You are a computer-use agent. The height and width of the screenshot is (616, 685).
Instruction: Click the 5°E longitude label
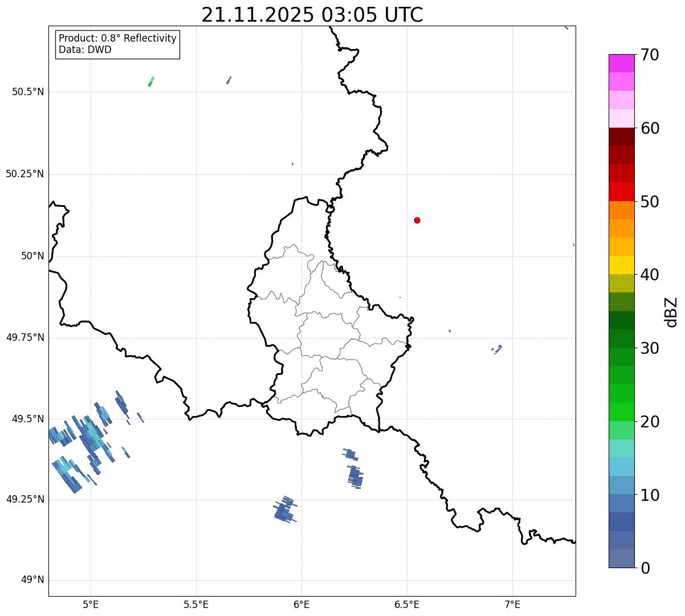[x=91, y=604]
